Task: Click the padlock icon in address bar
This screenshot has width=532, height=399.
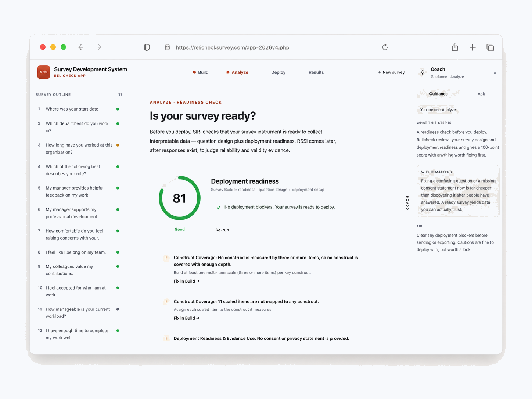Action: click(x=167, y=47)
